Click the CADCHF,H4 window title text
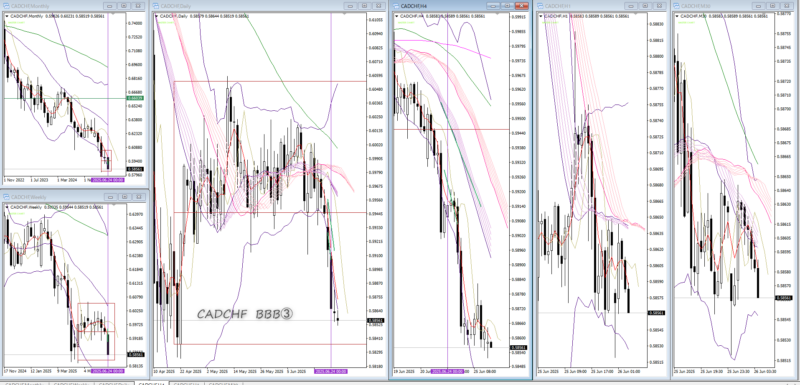The image size is (800, 385). tap(415, 6)
